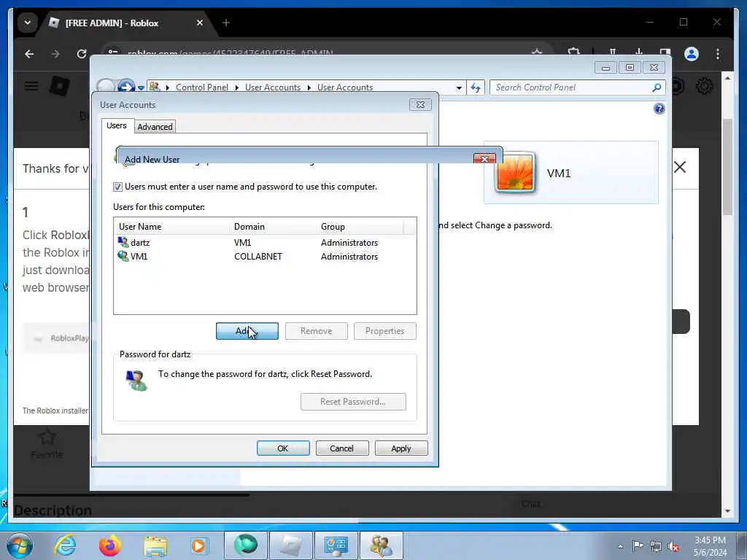The image size is (747, 560).
Task: Sort by Group column header
Action: [x=360, y=227]
